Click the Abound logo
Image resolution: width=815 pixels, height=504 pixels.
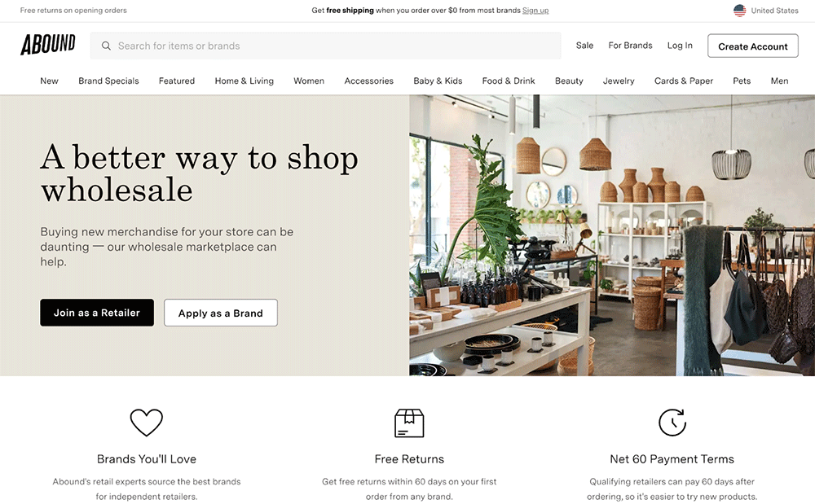48,45
